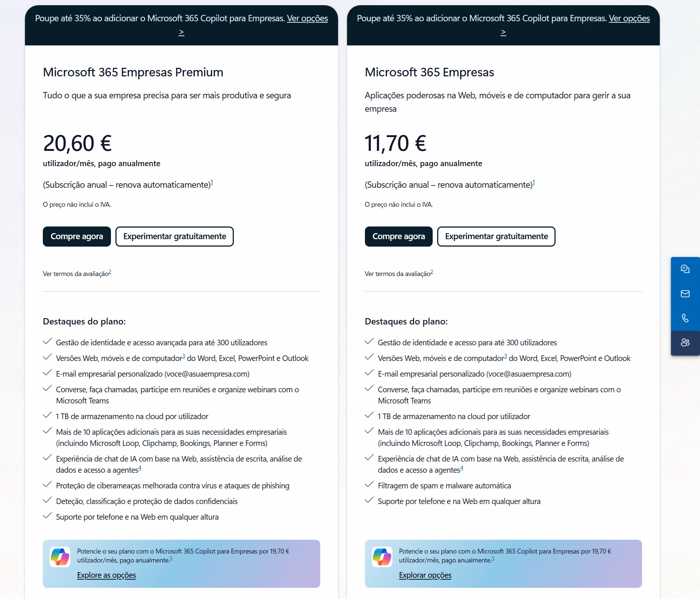The width and height of the screenshot is (700, 599).
Task: Open footnote 4 in Premium AI chat feature
Action: point(140,468)
